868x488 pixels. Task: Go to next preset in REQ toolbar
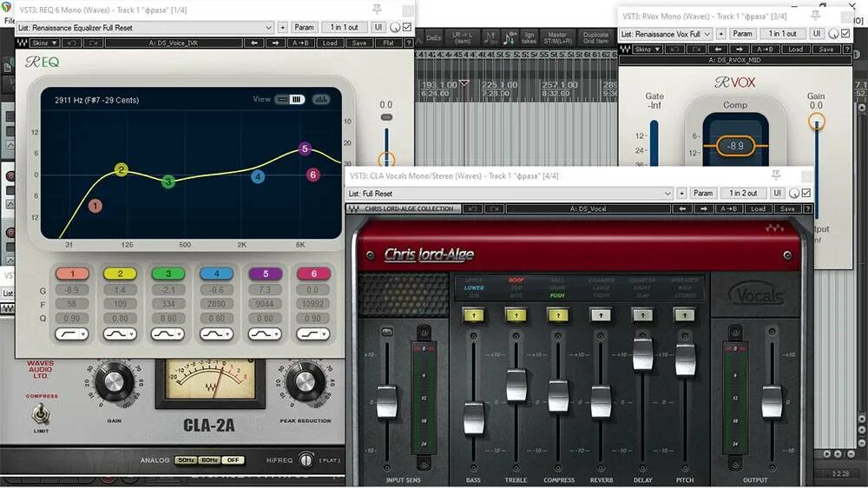click(276, 43)
